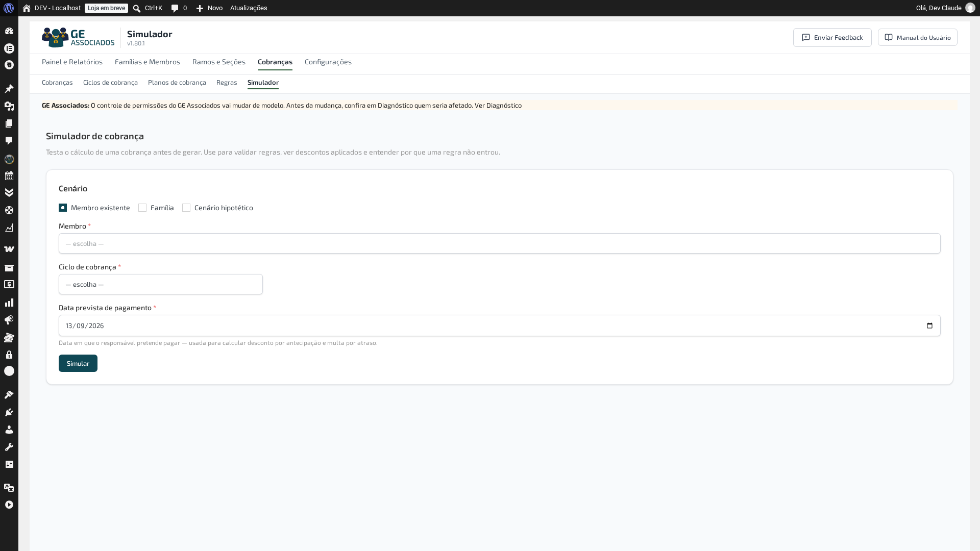The width and height of the screenshot is (980, 551).
Task: Open the Membro dropdown
Action: point(499,243)
